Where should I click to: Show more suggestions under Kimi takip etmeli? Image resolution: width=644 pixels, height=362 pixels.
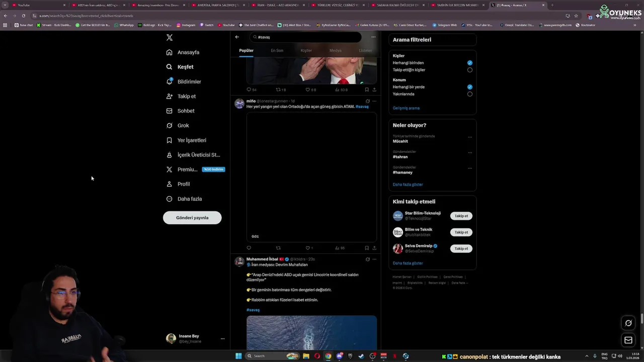coord(408,263)
